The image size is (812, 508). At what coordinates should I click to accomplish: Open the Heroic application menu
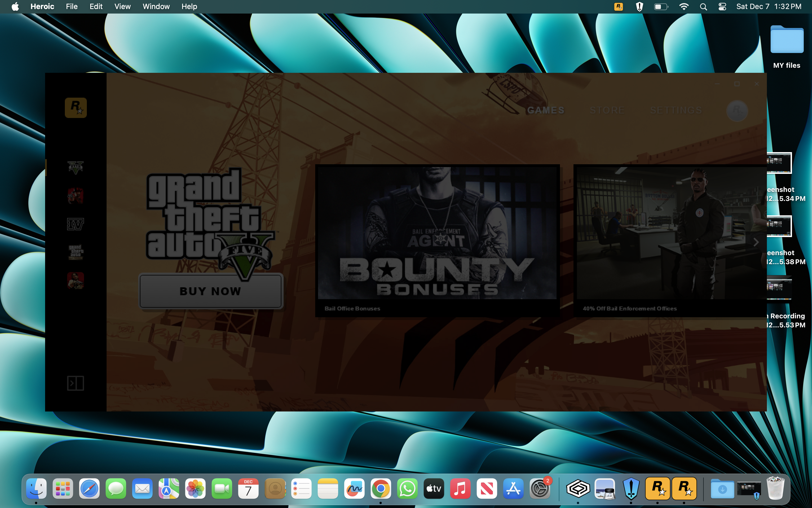coord(42,6)
